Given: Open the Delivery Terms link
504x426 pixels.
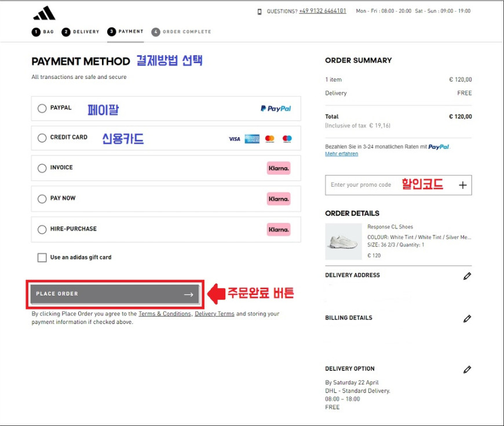Looking at the screenshot, I should point(214,314).
